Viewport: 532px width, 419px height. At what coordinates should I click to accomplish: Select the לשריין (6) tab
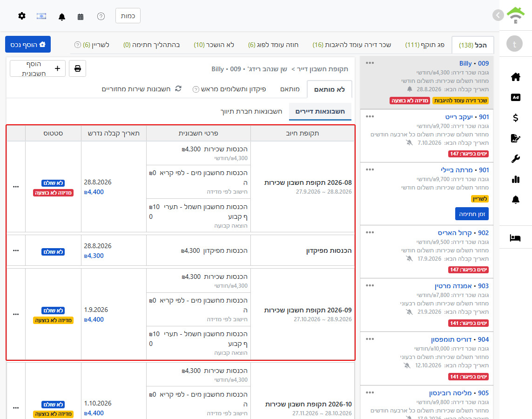point(96,45)
